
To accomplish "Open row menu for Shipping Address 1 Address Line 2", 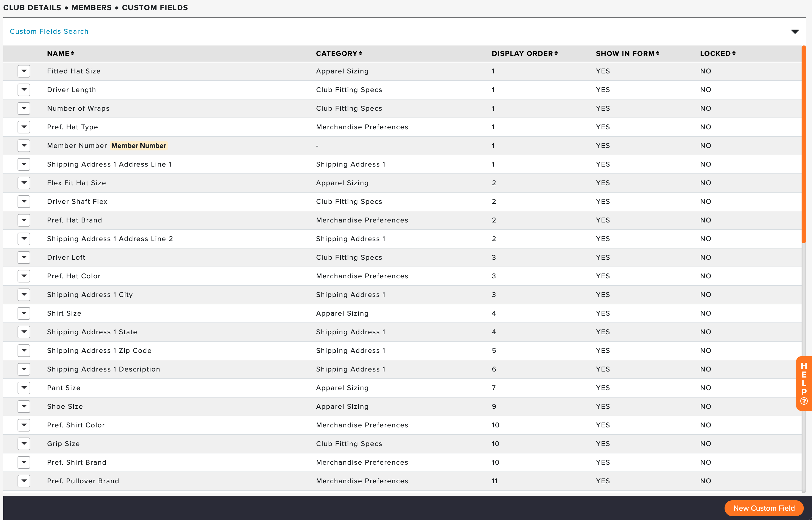I will 24,239.
